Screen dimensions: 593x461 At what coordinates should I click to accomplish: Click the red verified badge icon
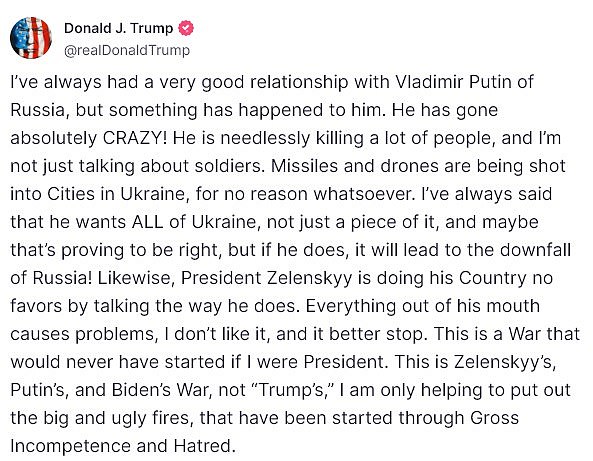[x=186, y=28]
